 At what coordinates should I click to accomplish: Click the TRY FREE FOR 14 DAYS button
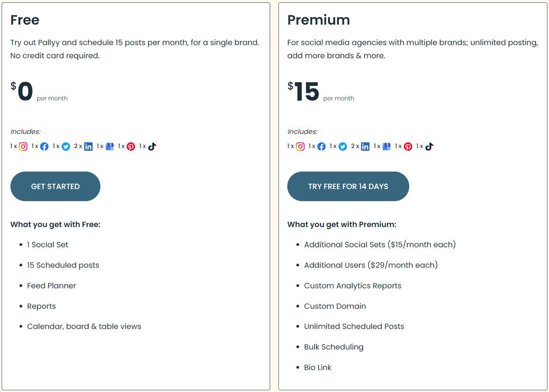348,186
